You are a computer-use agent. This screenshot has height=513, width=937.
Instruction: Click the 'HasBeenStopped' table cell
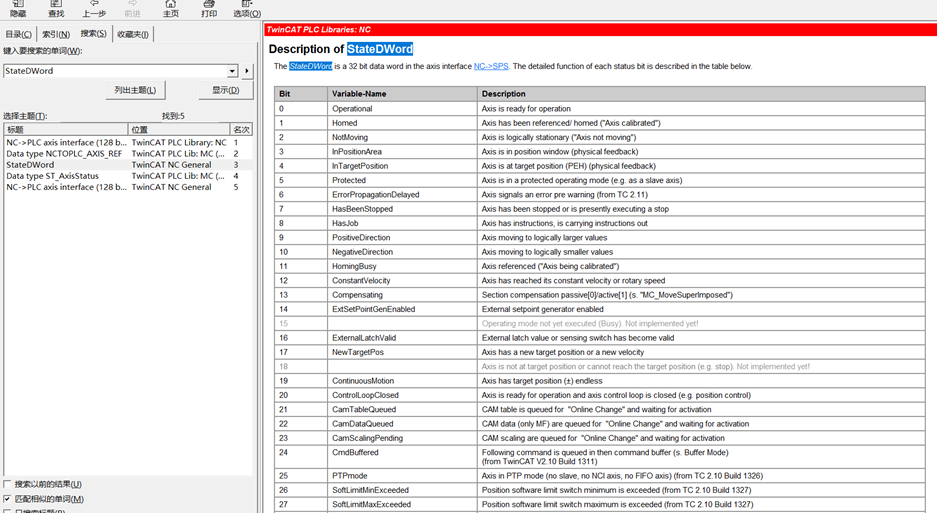pyautogui.click(x=403, y=209)
